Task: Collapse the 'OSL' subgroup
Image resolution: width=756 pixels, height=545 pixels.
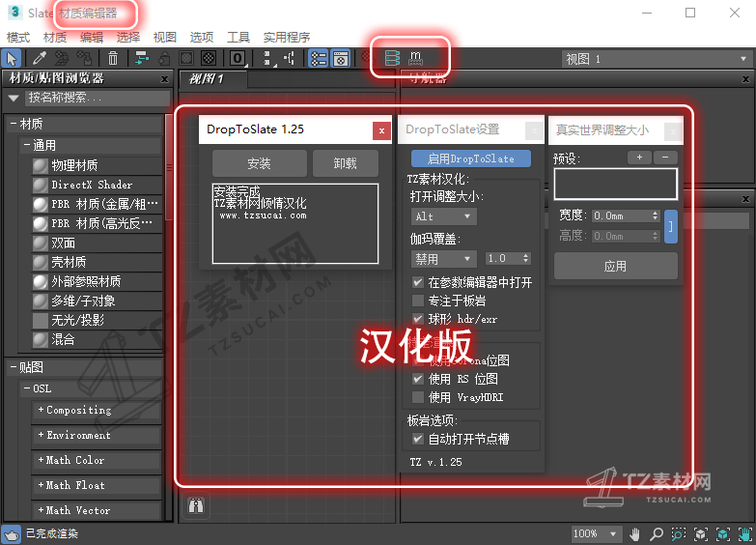Action: [27, 388]
